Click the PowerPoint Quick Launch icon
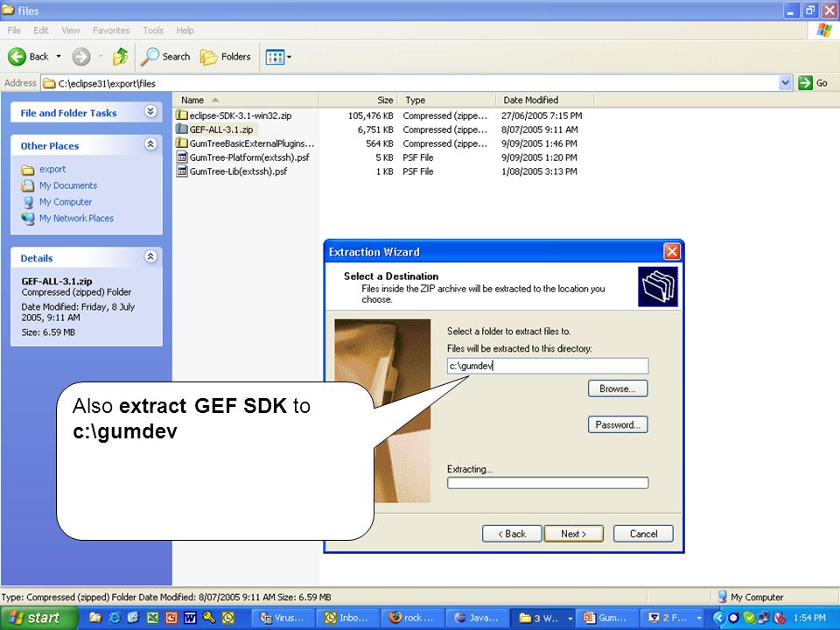The image size is (840, 630). coord(171,618)
